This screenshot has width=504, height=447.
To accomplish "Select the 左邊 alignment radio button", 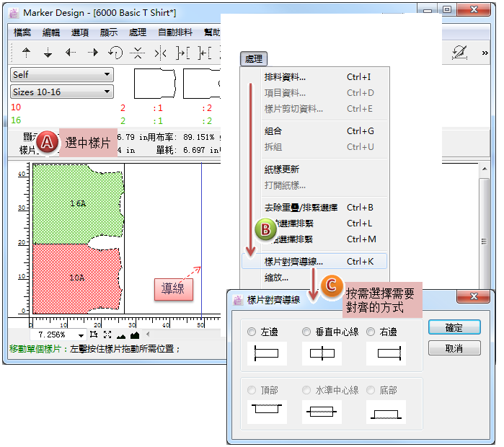I will [x=252, y=332].
